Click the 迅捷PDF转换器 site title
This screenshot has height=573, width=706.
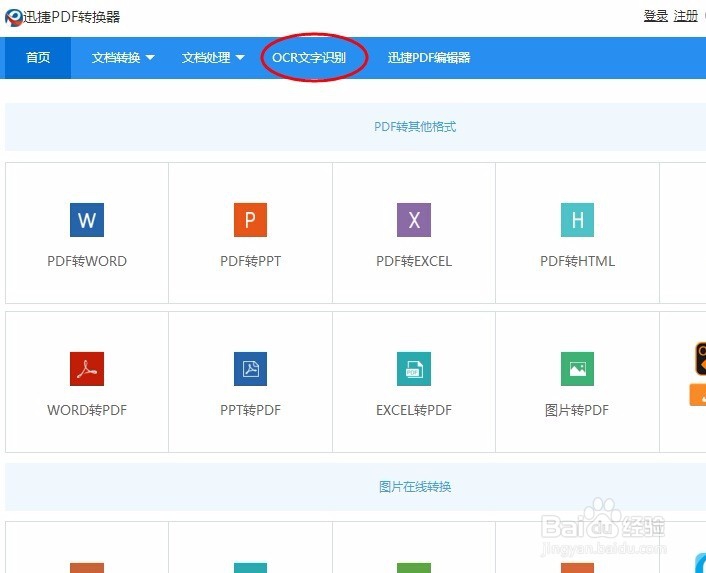[x=72, y=17]
